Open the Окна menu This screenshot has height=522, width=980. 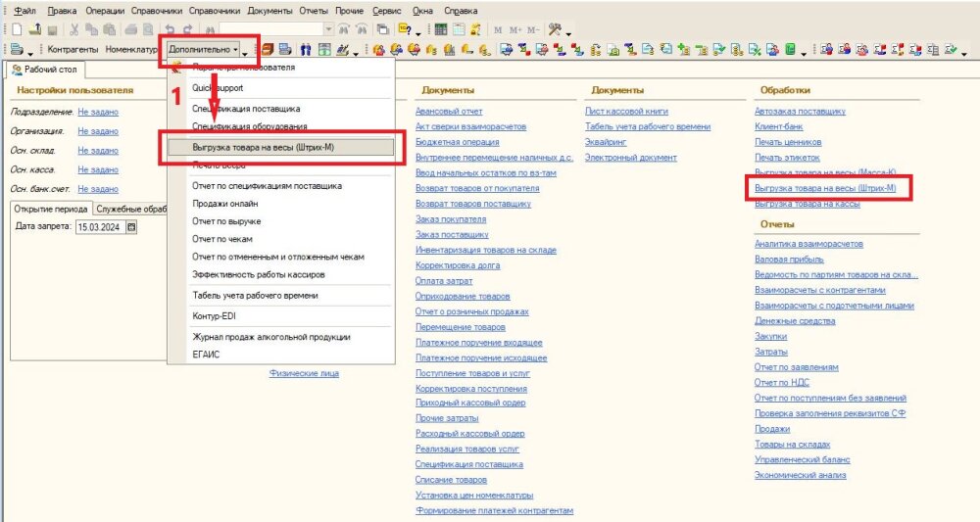coord(422,11)
